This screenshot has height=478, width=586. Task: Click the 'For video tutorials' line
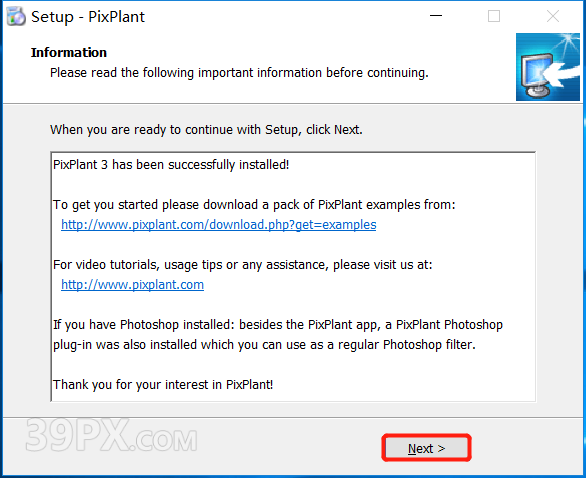[243, 265]
